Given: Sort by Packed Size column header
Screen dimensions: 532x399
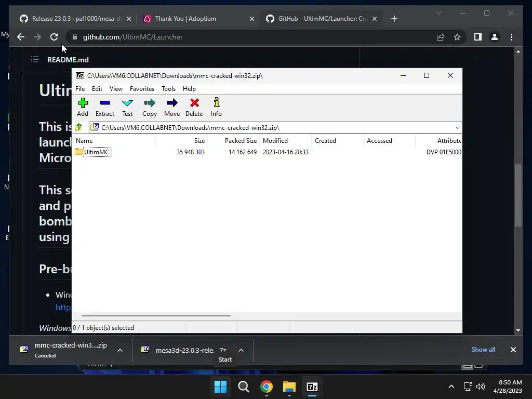Looking at the screenshot, I should pyautogui.click(x=234, y=140).
